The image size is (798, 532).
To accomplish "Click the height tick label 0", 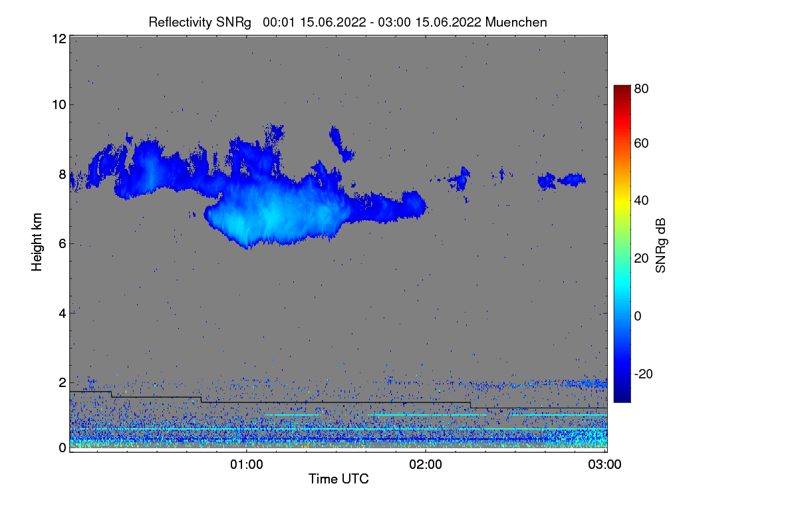I will (x=63, y=448).
